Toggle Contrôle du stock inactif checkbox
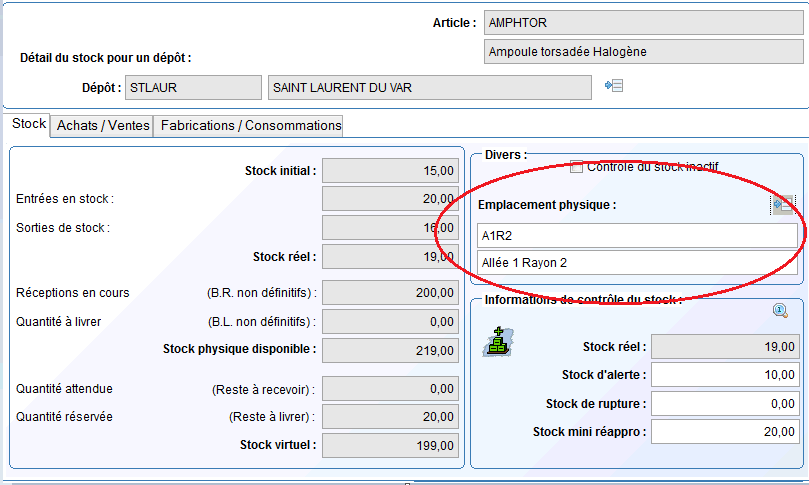809x485 pixels. (x=576, y=167)
